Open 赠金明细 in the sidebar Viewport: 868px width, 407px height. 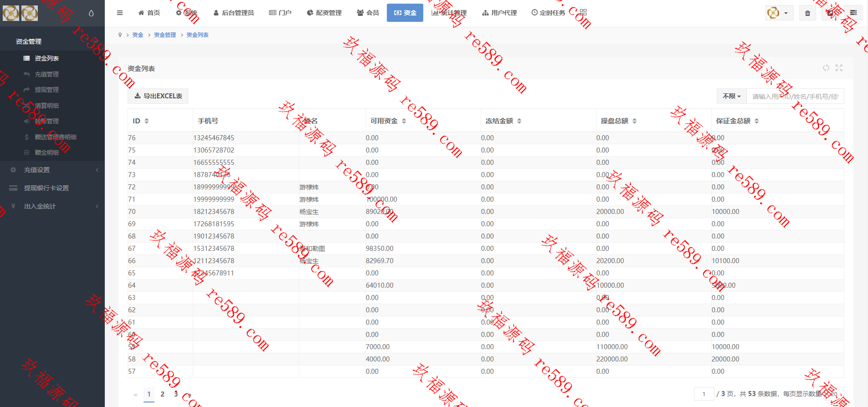tap(52, 153)
